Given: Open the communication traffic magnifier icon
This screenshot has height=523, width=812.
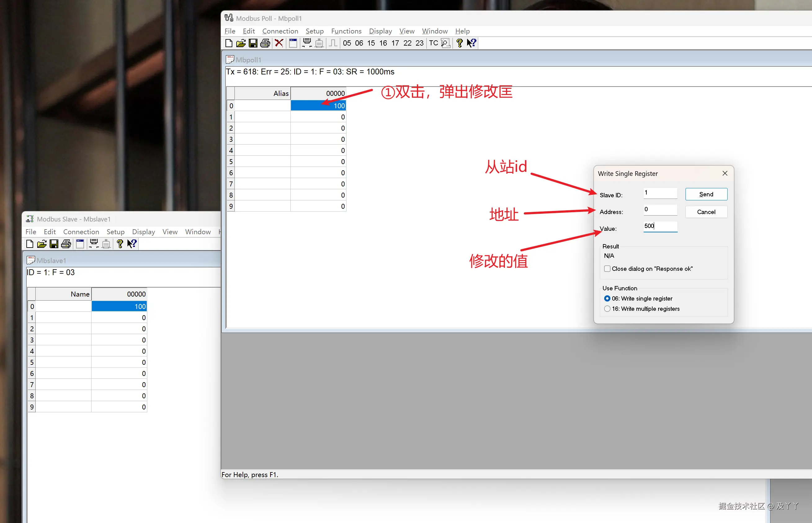Looking at the screenshot, I should 446,43.
